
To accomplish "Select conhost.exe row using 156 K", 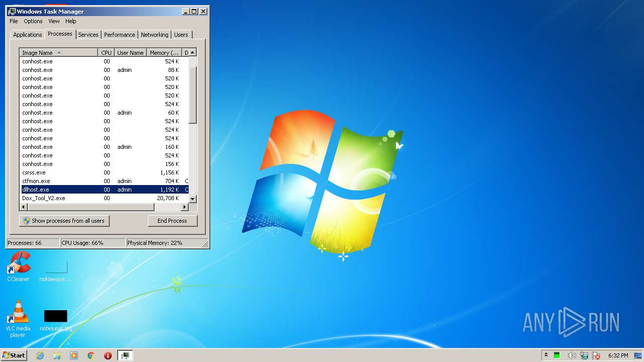I will [x=104, y=164].
